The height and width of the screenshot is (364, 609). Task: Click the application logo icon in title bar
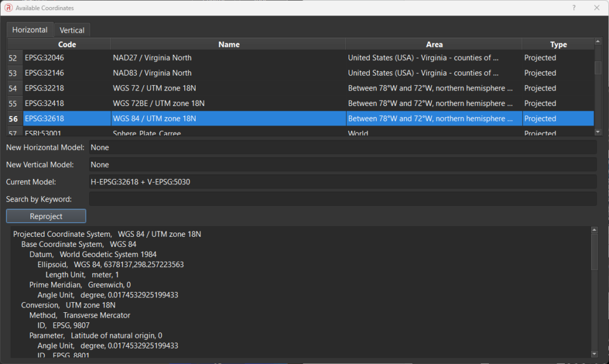pyautogui.click(x=8, y=8)
